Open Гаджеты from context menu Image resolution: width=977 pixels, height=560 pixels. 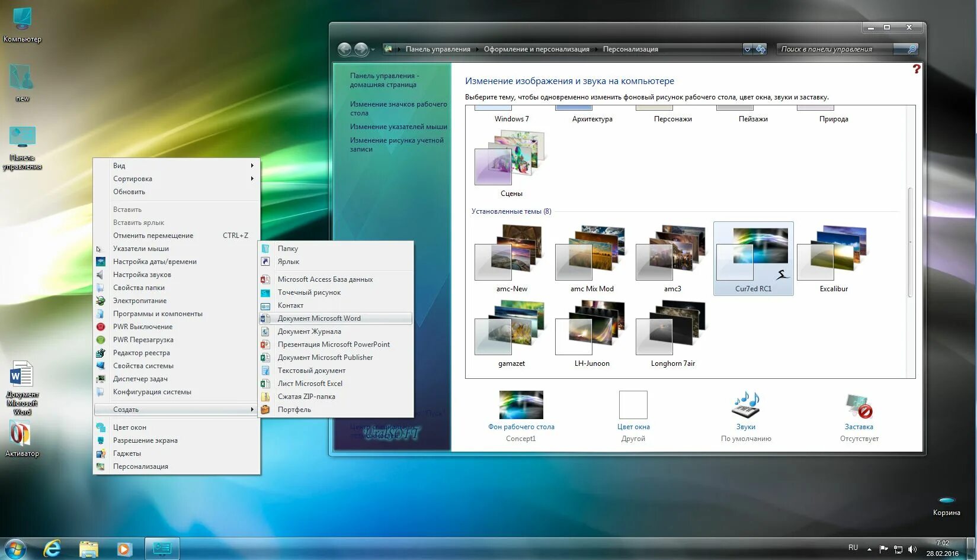[x=177, y=453]
